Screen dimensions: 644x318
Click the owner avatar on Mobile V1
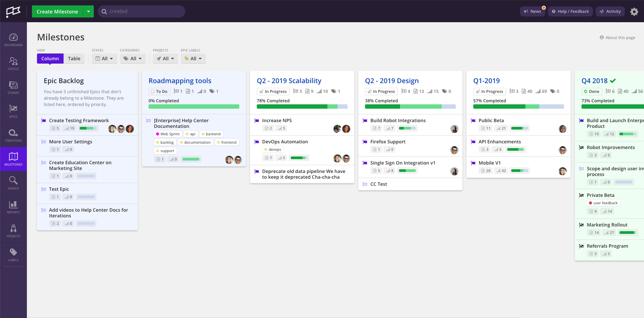point(563,171)
